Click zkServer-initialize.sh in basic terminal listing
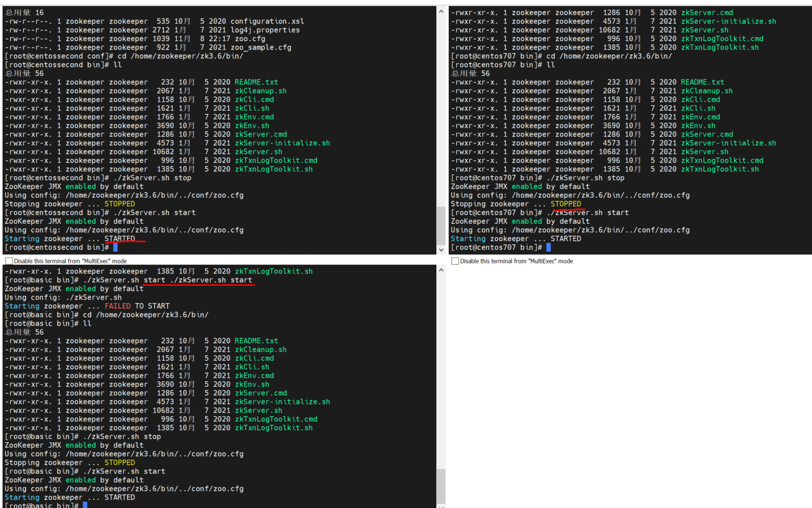The height and width of the screenshot is (508, 812). (x=282, y=402)
